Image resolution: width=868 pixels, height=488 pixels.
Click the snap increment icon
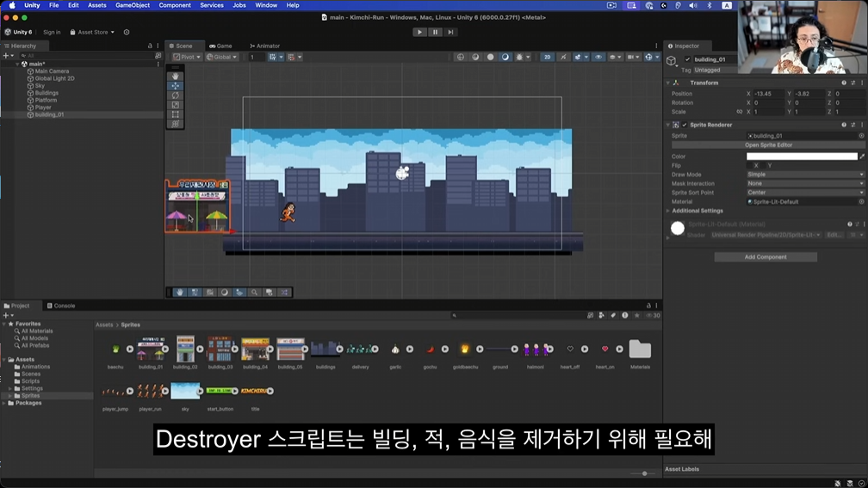coord(291,57)
